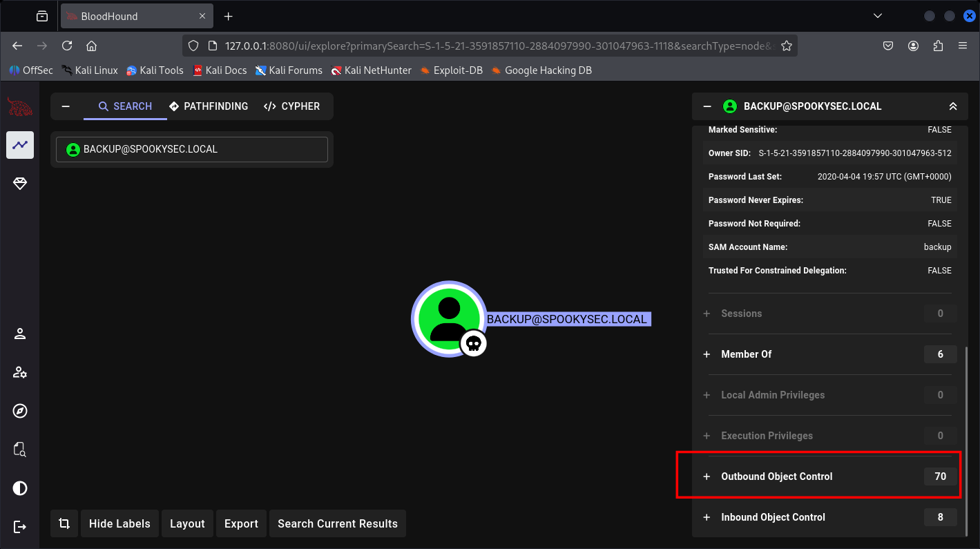This screenshot has height=549, width=980.
Task: Switch to the CYPHER tab
Action: tap(291, 106)
